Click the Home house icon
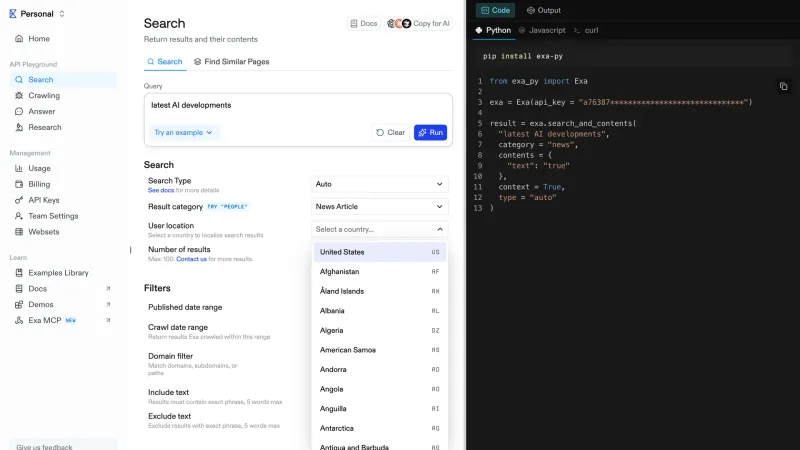 [x=19, y=39]
